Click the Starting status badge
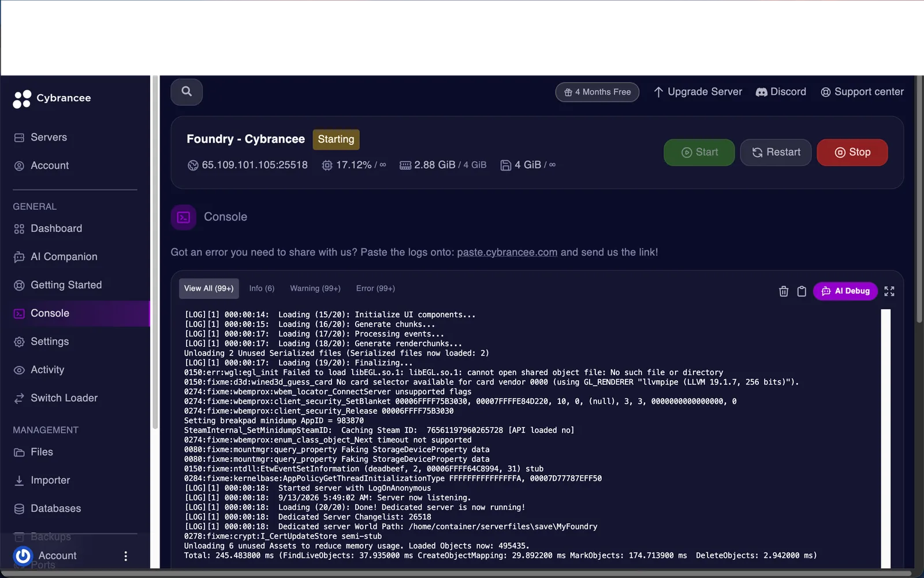This screenshot has height=578, width=924. 336,139
